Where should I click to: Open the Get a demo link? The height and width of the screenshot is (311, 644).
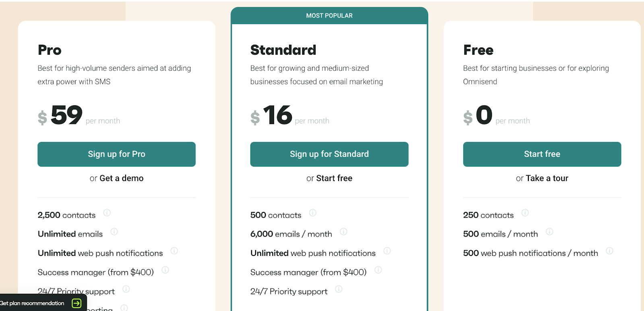coord(121,178)
